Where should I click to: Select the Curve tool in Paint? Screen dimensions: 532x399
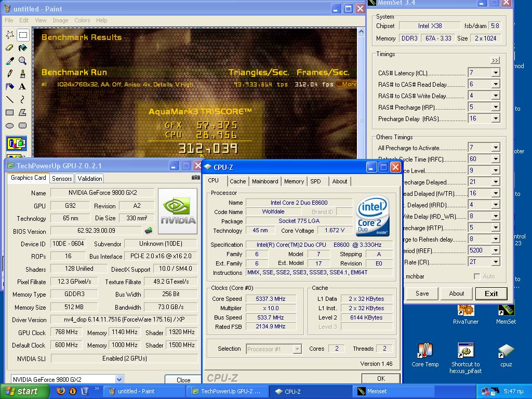click(23, 99)
